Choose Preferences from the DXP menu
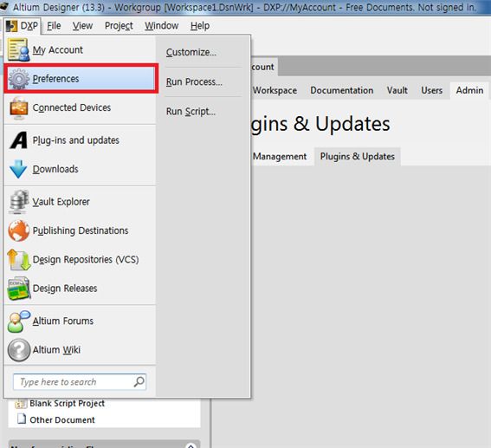 [81, 78]
